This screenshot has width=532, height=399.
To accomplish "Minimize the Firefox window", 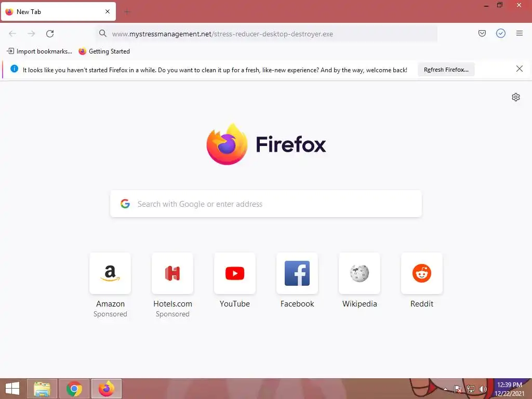I will [486, 5].
